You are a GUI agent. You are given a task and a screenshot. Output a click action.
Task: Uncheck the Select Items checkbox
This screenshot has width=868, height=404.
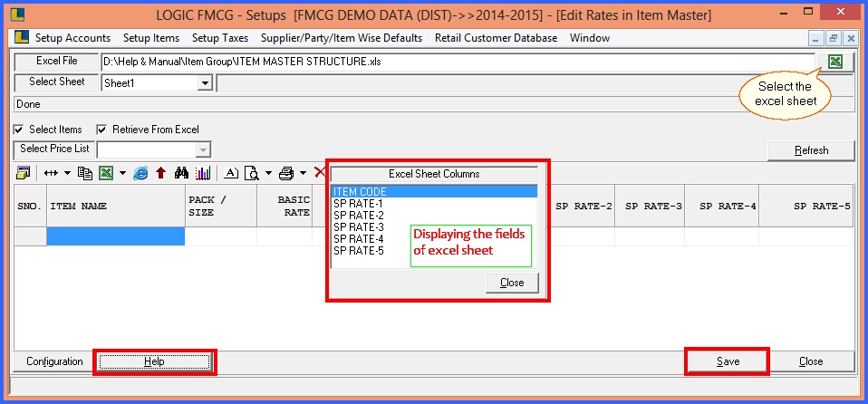19,130
